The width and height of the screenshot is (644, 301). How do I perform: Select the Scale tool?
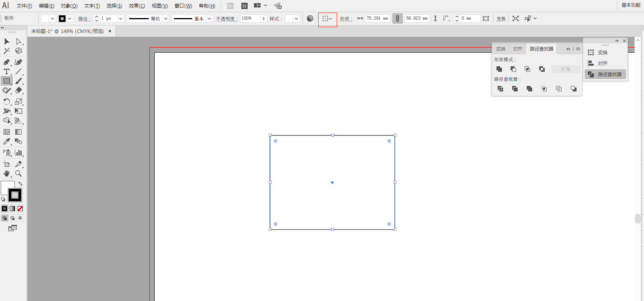click(x=18, y=102)
